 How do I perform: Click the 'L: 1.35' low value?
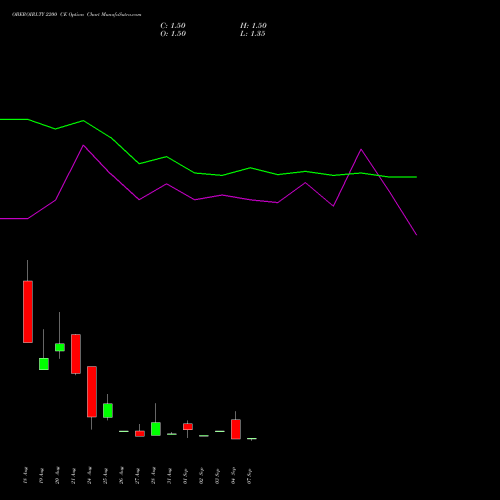253,34
